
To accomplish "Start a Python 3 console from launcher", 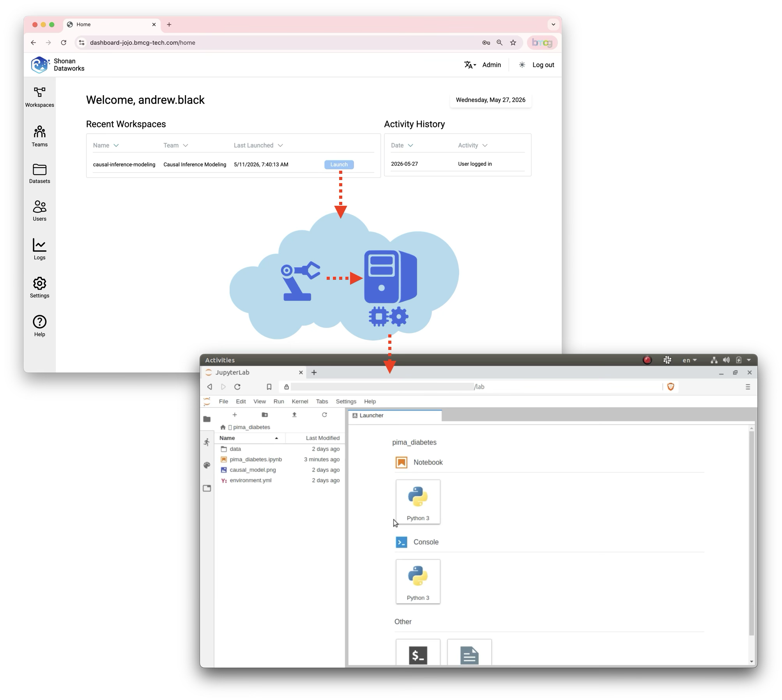I will tap(418, 582).
